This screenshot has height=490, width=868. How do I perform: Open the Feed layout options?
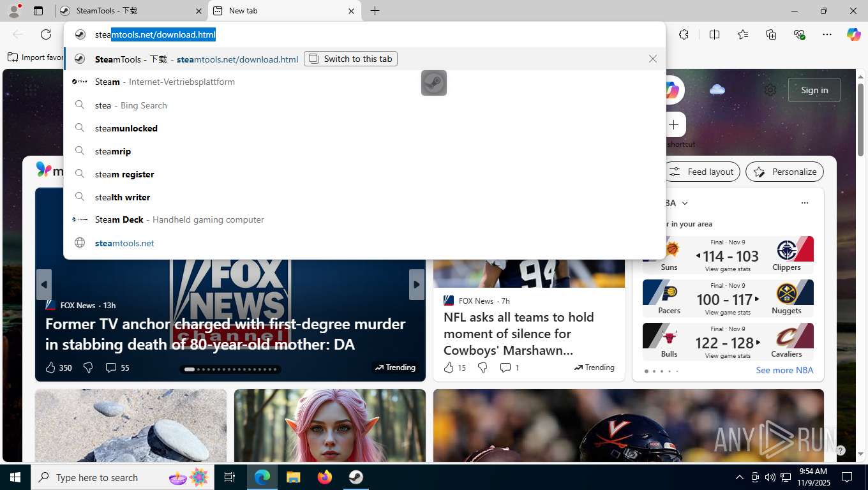coord(702,172)
